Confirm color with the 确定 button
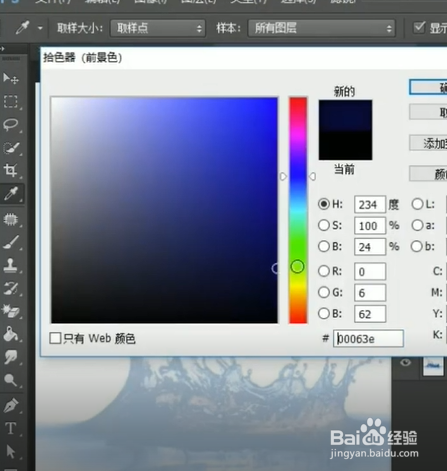447x471 pixels. coord(428,87)
